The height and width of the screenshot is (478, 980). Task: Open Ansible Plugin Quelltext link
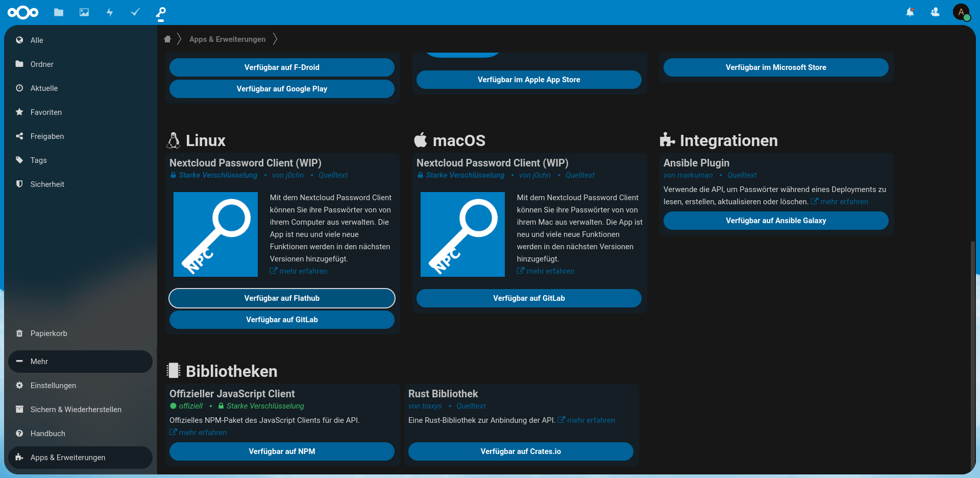pos(742,175)
